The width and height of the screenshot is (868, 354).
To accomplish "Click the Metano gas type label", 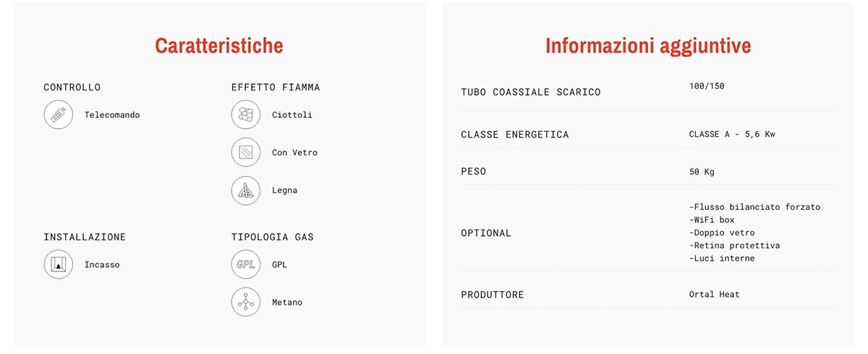I will [287, 303].
